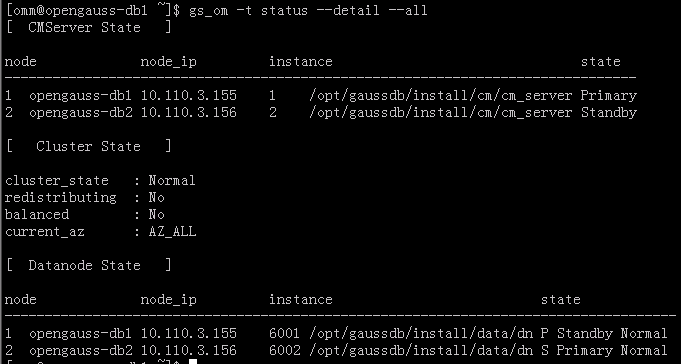Click datanode instance number 6001
The height and width of the screenshot is (364, 681).
click(284, 333)
